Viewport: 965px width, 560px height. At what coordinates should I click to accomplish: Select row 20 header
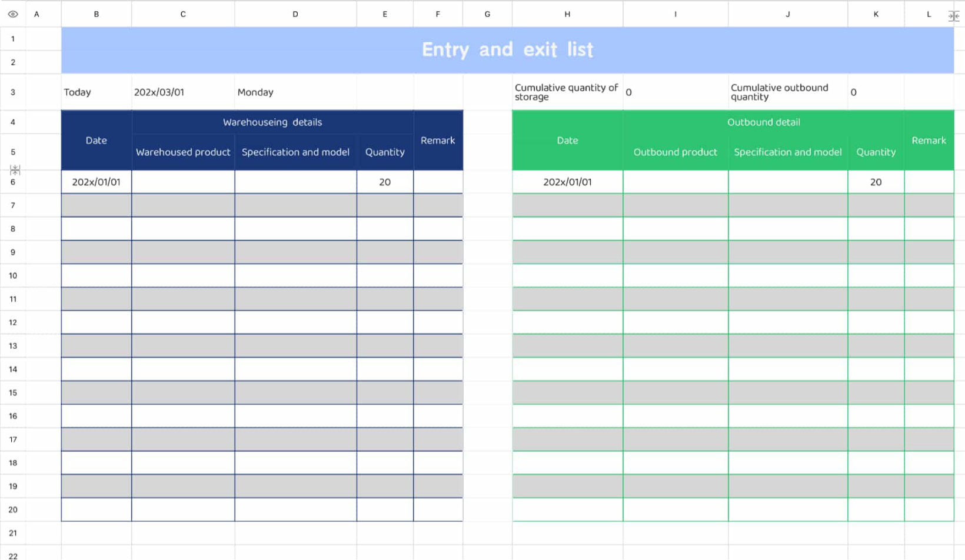pyautogui.click(x=13, y=509)
